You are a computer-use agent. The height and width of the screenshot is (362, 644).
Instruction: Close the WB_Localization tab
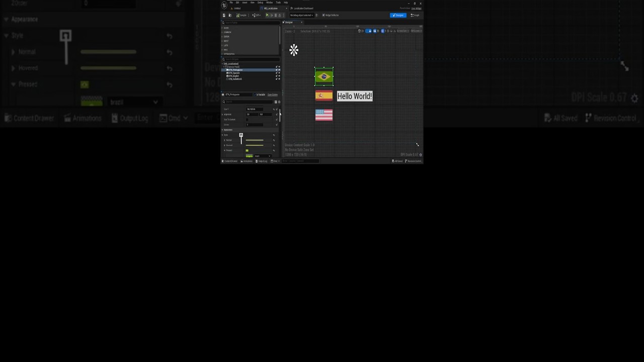[x=286, y=9]
